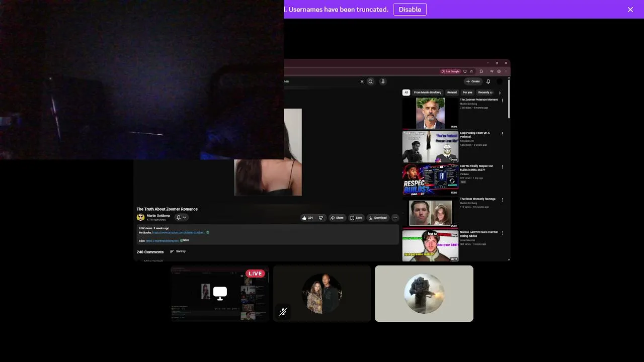
Task: Share the video
Action: click(x=337, y=218)
